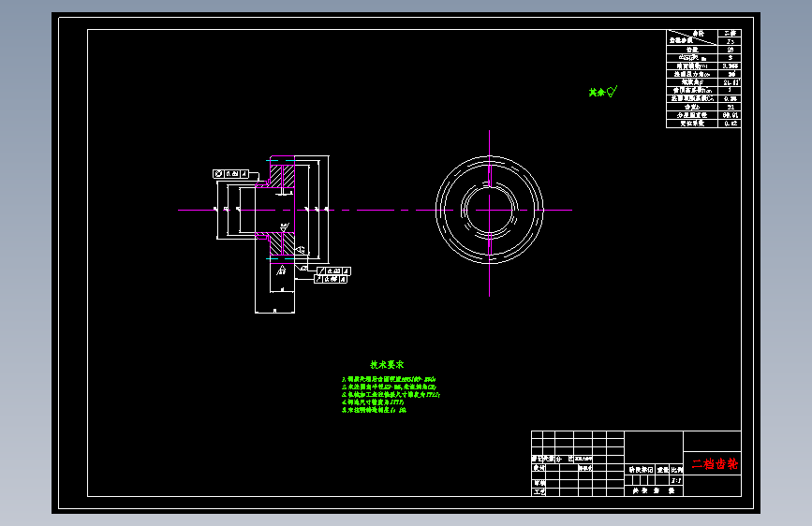Pick the datum A triangle under the gear section
The image size is (812, 526).
click(x=281, y=270)
